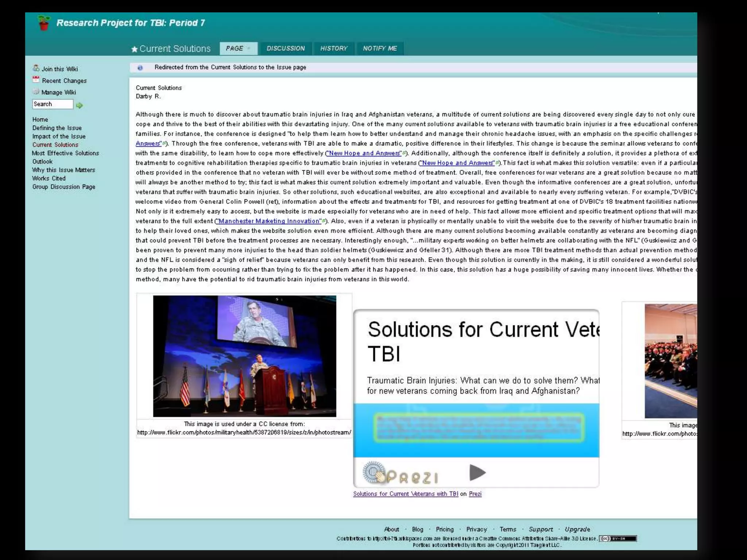Select the NOTIFY ME tab

click(380, 48)
